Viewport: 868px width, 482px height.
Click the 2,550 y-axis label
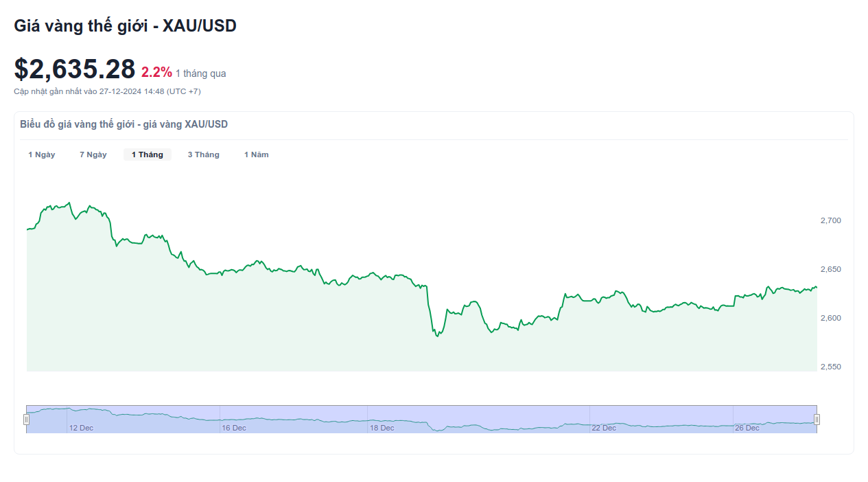[x=830, y=367]
